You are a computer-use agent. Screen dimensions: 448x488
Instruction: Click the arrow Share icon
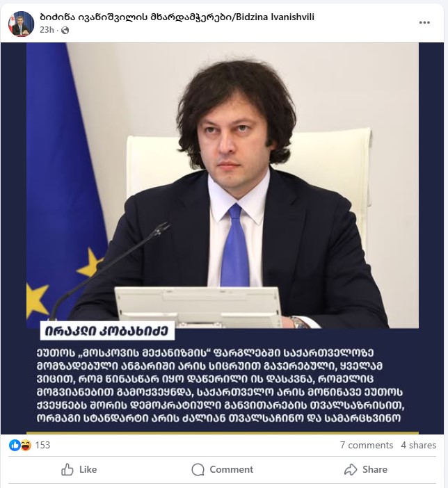tap(351, 469)
